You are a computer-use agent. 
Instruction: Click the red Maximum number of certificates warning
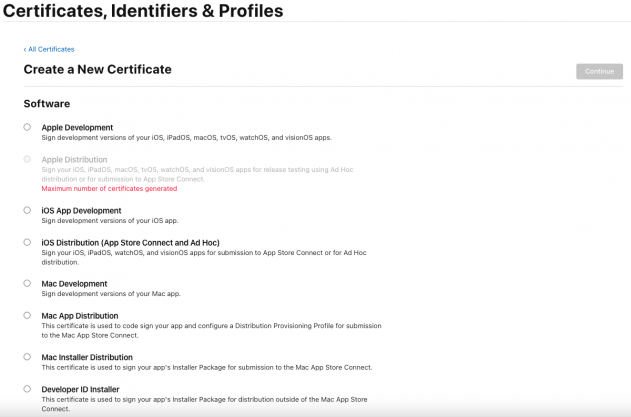109,188
